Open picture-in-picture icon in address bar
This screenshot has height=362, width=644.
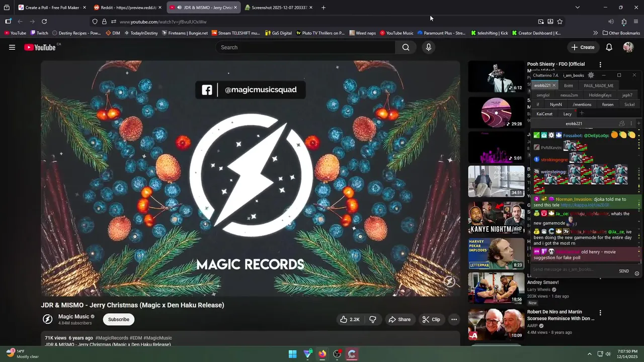pos(541,22)
